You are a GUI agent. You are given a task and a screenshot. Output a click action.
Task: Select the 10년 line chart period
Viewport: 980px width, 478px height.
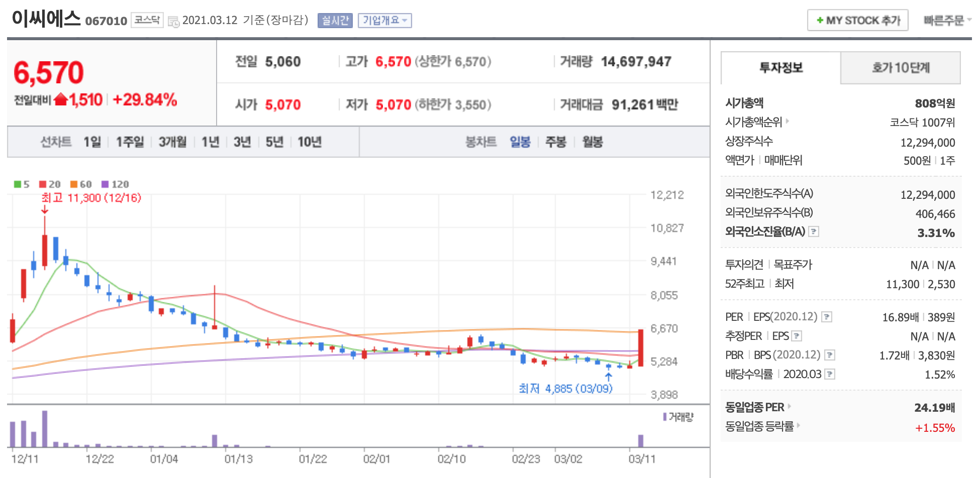(x=310, y=142)
